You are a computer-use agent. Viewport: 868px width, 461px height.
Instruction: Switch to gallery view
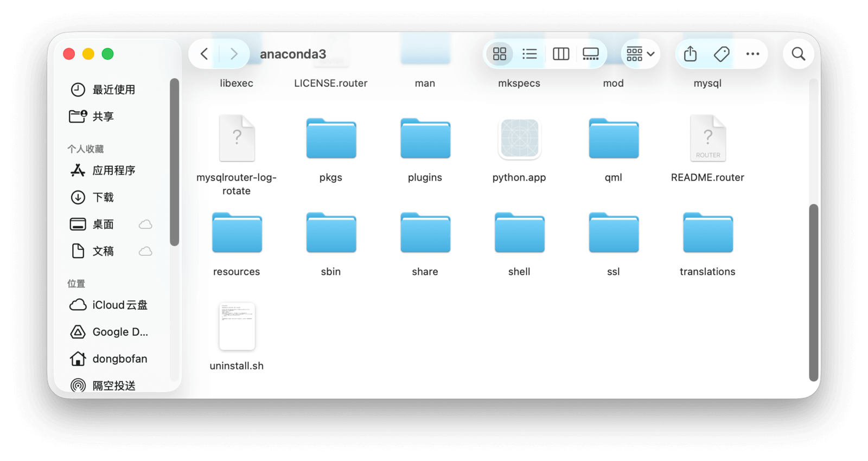[x=591, y=54]
